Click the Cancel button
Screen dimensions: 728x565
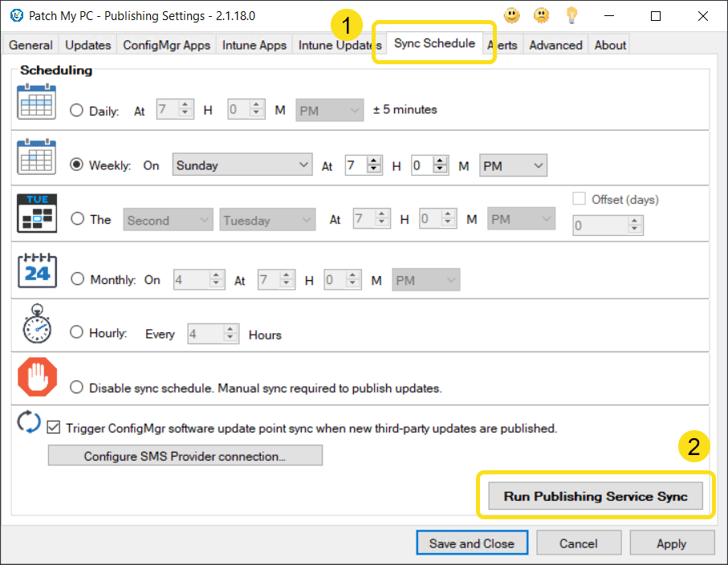[579, 543]
